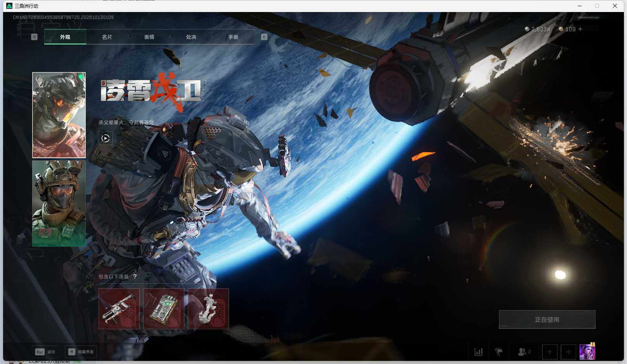The height and width of the screenshot is (364, 627).
Task: Click the 凌霄戍卫 skin title
Action: click(152, 91)
